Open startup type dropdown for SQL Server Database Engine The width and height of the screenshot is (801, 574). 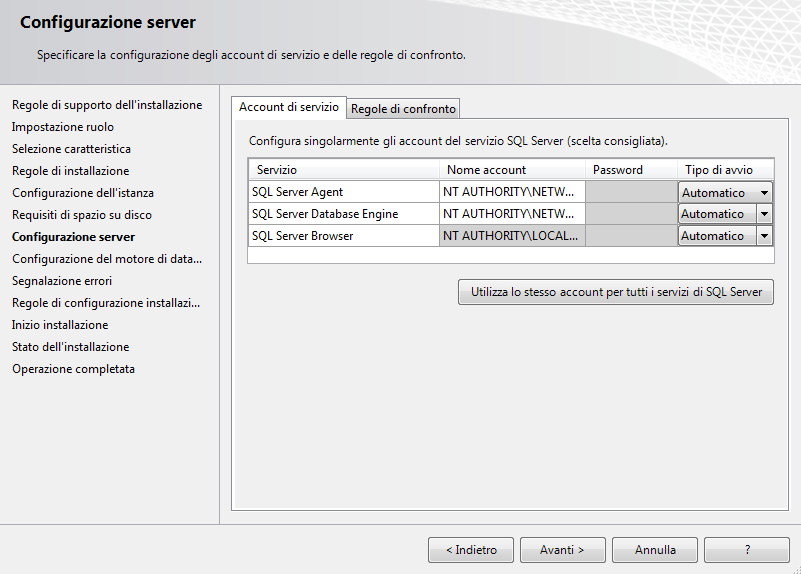(x=764, y=214)
